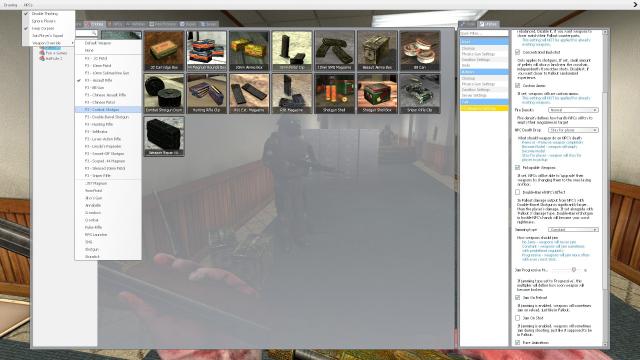Enable Ignore Players in NPCs menu

click(49, 21)
